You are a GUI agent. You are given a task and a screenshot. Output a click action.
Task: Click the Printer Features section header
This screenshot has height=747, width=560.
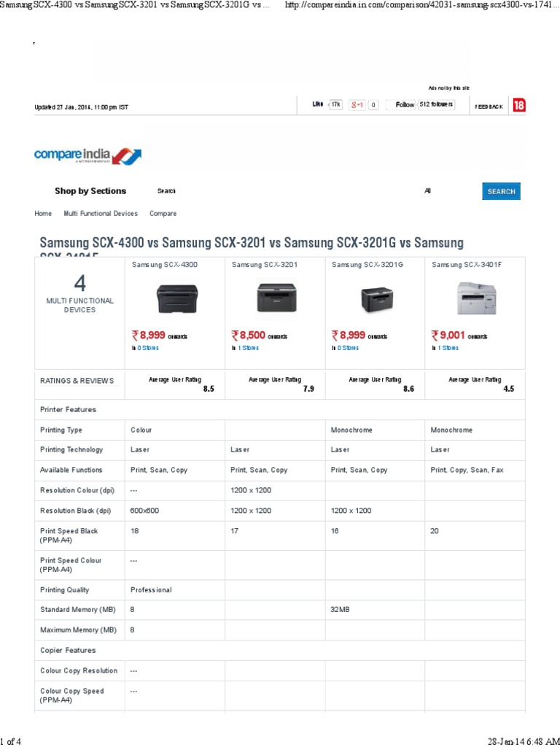[x=68, y=410]
